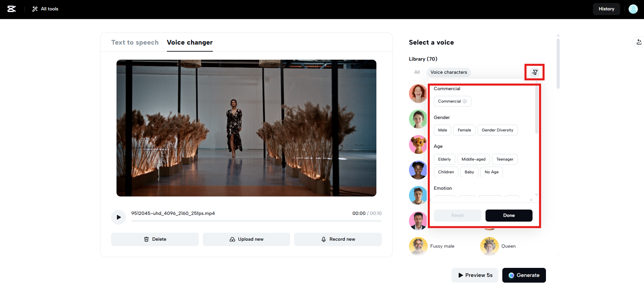Open the All tools menu

45,9
